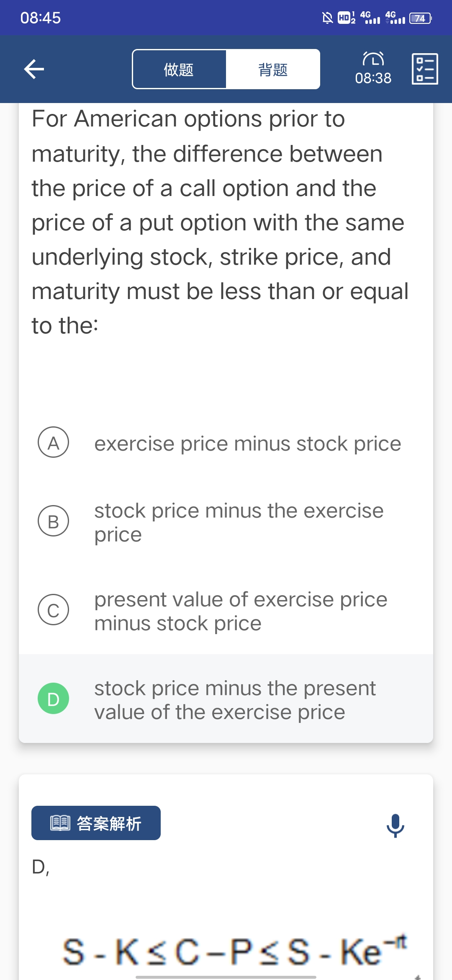Tap the muted notification bell icon
The width and height of the screenshot is (452, 980).
pos(327,18)
